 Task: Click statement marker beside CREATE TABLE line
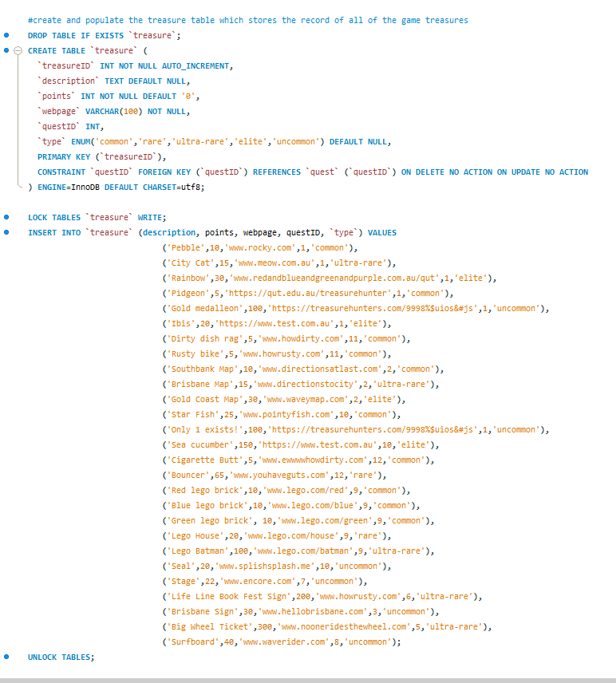click(6, 50)
